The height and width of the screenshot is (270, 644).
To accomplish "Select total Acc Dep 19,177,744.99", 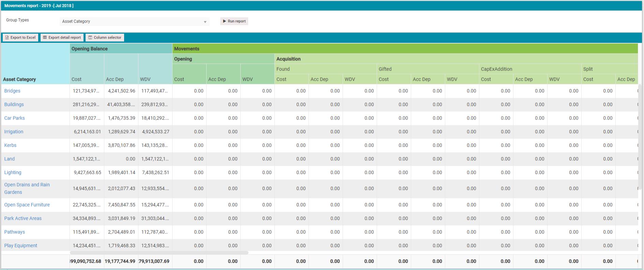I will (x=120, y=261).
